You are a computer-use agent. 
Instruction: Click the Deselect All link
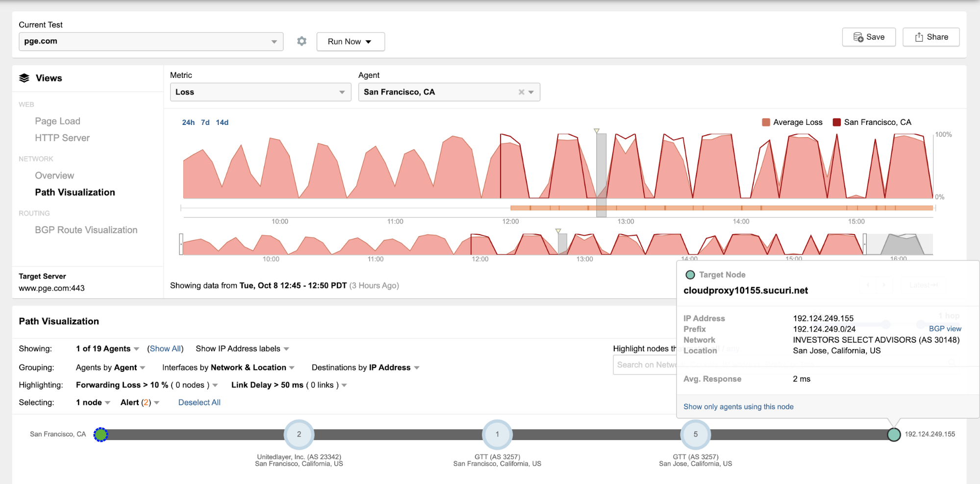(199, 403)
